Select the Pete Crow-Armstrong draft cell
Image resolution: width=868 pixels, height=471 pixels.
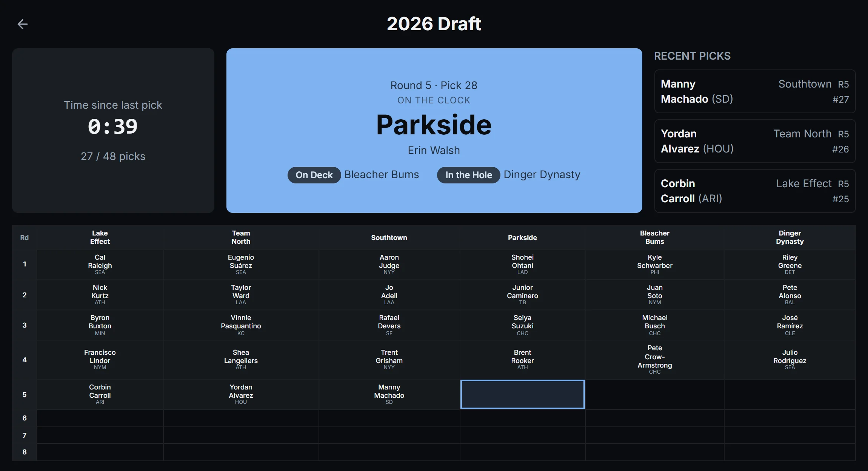click(x=655, y=360)
